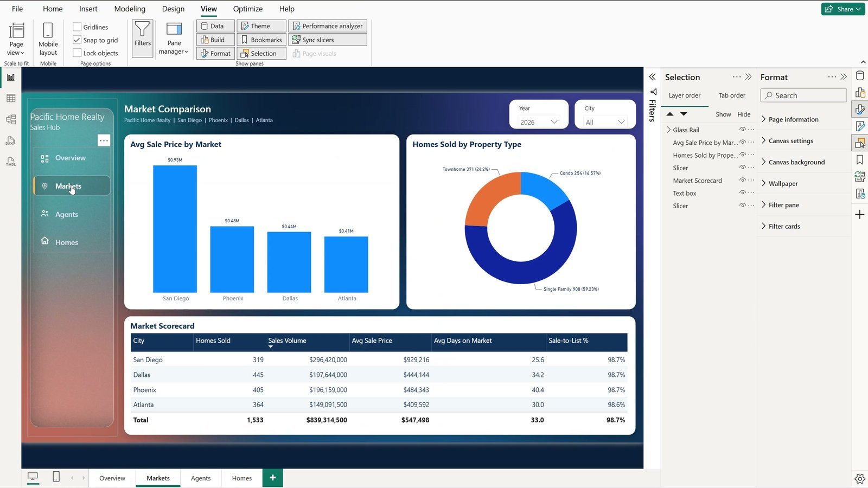
Task: Sort table by Avg Days on Market header
Action: pos(463,341)
